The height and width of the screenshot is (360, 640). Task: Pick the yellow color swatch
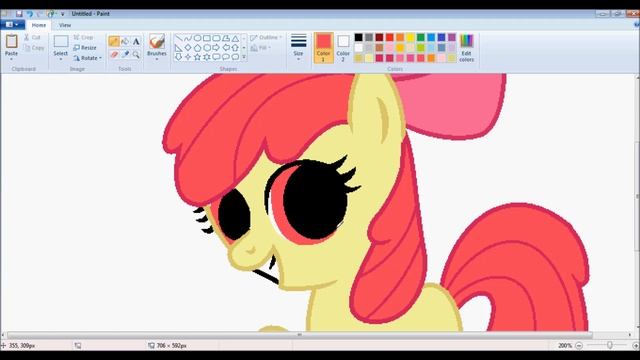pyautogui.click(x=410, y=38)
